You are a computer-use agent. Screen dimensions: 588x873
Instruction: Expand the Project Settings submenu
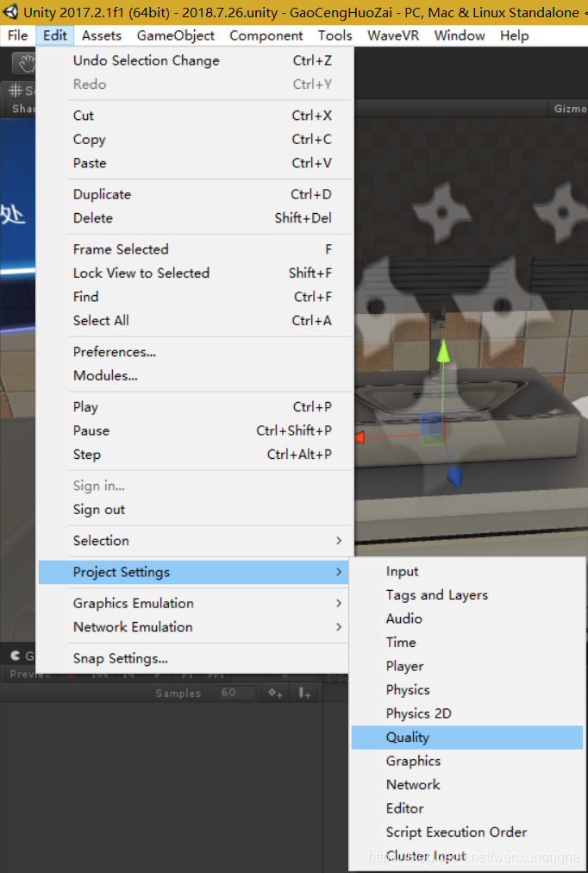tap(194, 572)
